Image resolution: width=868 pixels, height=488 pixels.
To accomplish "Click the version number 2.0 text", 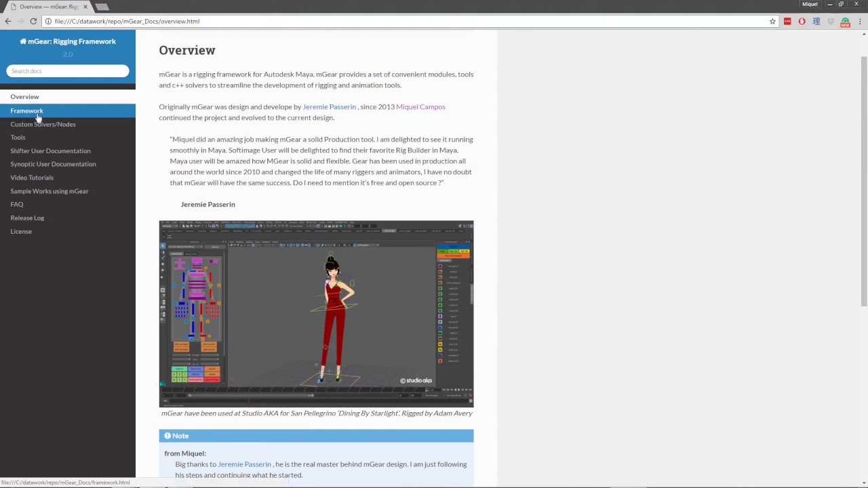I will [68, 54].
